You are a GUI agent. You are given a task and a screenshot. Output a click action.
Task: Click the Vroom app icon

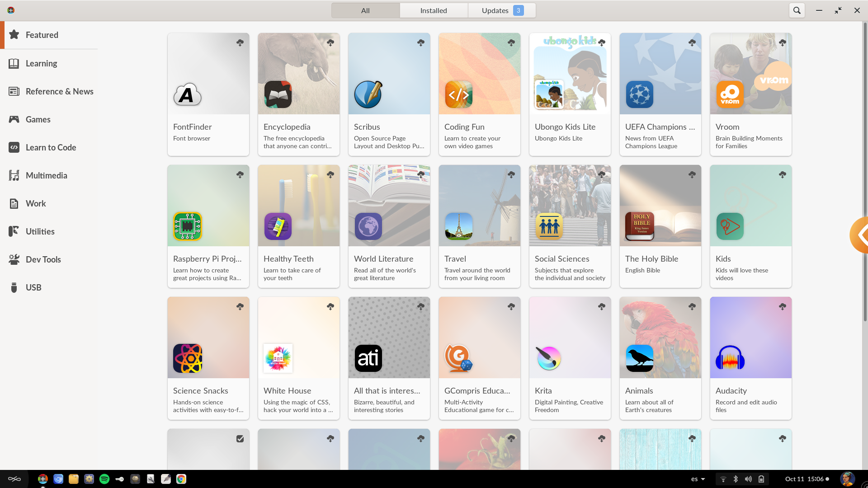[730, 95]
